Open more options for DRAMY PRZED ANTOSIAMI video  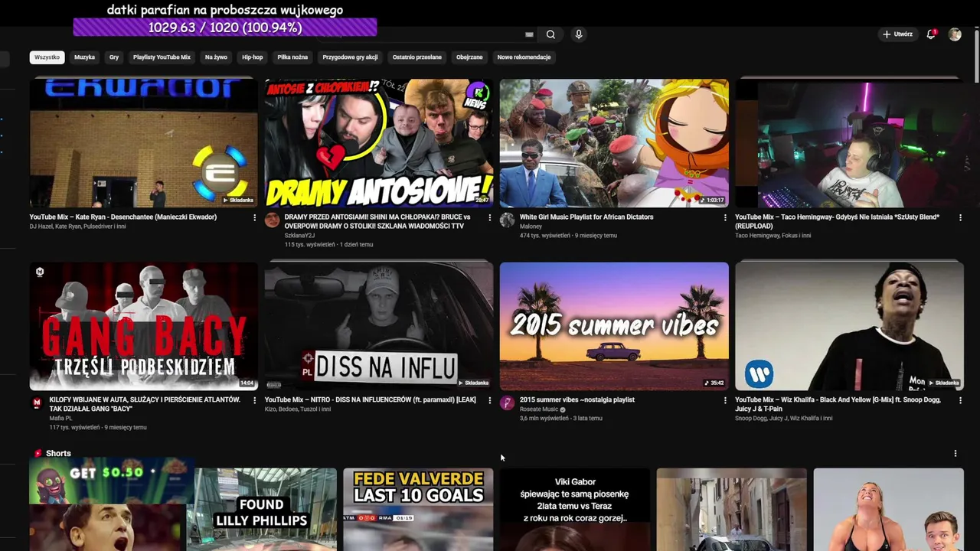pyautogui.click(x=490, y=218)
